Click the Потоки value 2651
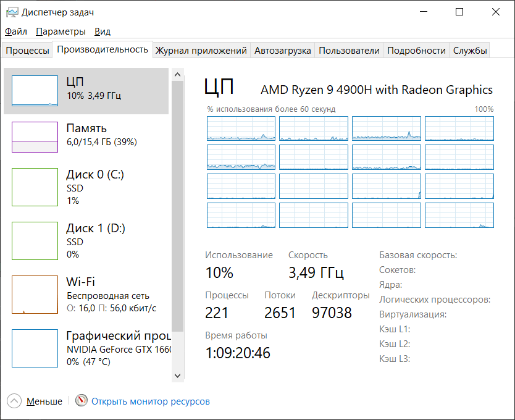515x420 pixels. tap(280, 313)
